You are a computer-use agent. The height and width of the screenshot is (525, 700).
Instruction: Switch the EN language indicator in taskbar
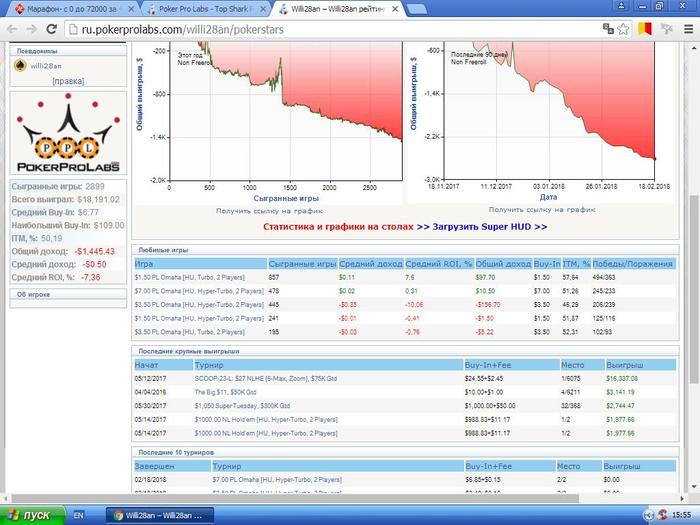point(78,515)
